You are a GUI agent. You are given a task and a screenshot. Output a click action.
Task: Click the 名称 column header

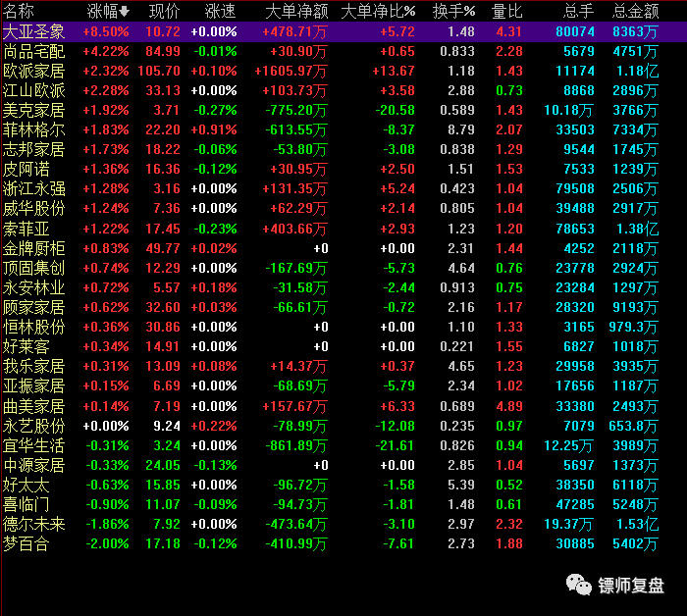click(18, 12)
